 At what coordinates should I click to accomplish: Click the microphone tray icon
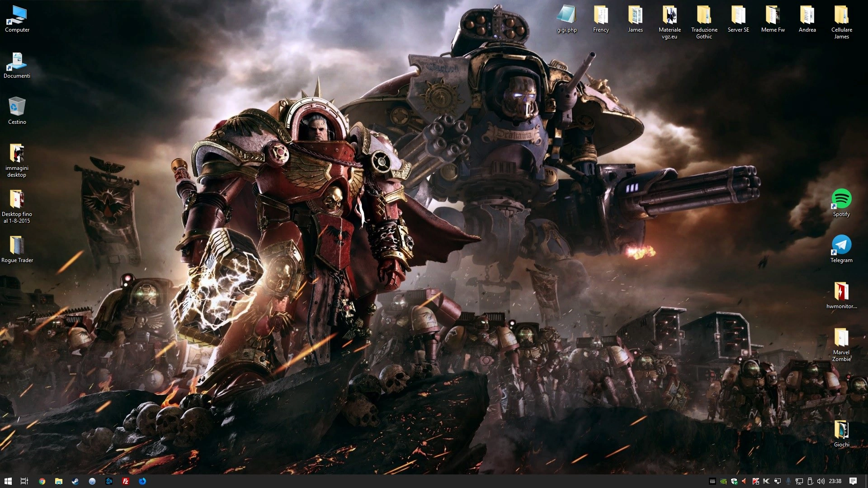[788, 481]
